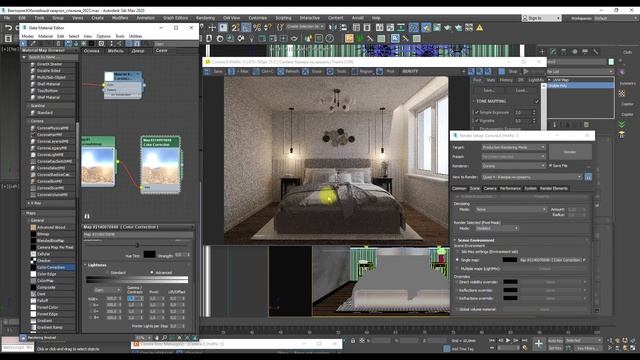The image size is (640, 360).
Task: Open the Sign In dropdown
Action: coord(541,18)
